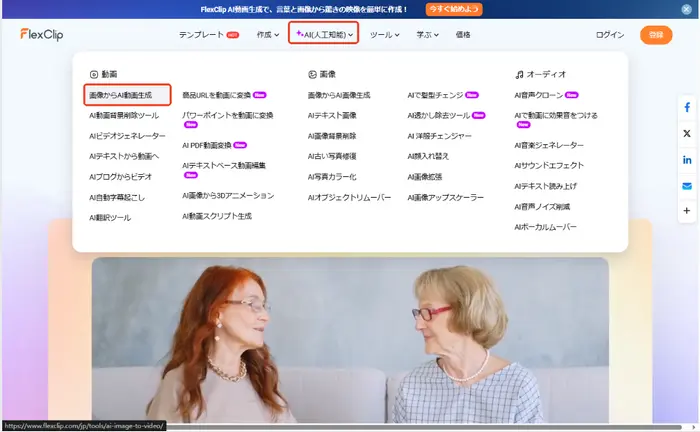The height and width of the screenshot is (432, 700).
Task: Share page via email icon
Action: click(687, 186)
